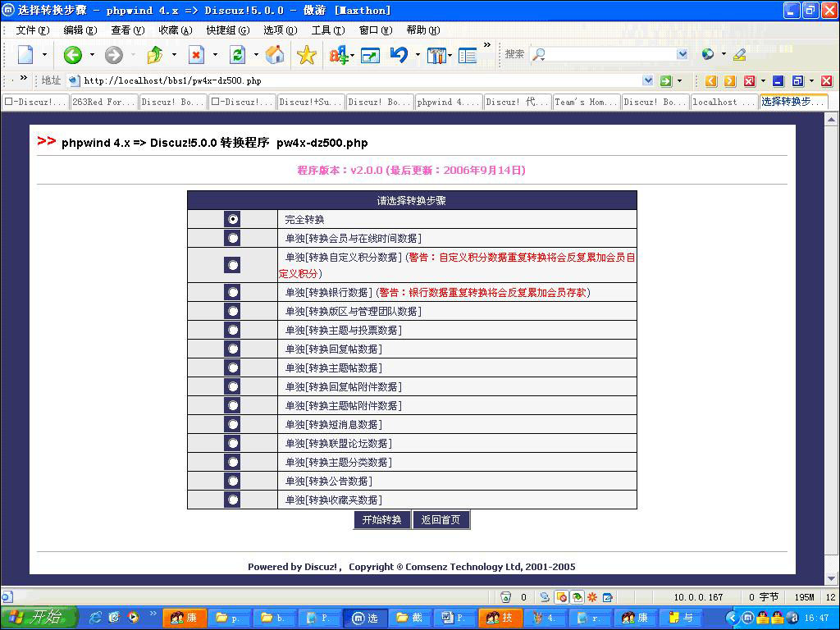Select 转换会员与在线时间数据 radio button
Screen dimensions: 840x630
tap(232, 238)
